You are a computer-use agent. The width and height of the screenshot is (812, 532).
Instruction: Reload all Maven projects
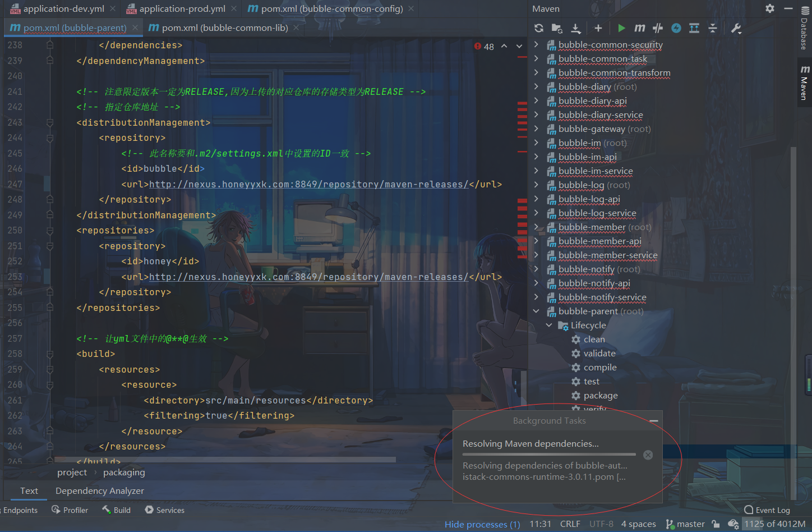click(x=539, y=28)
